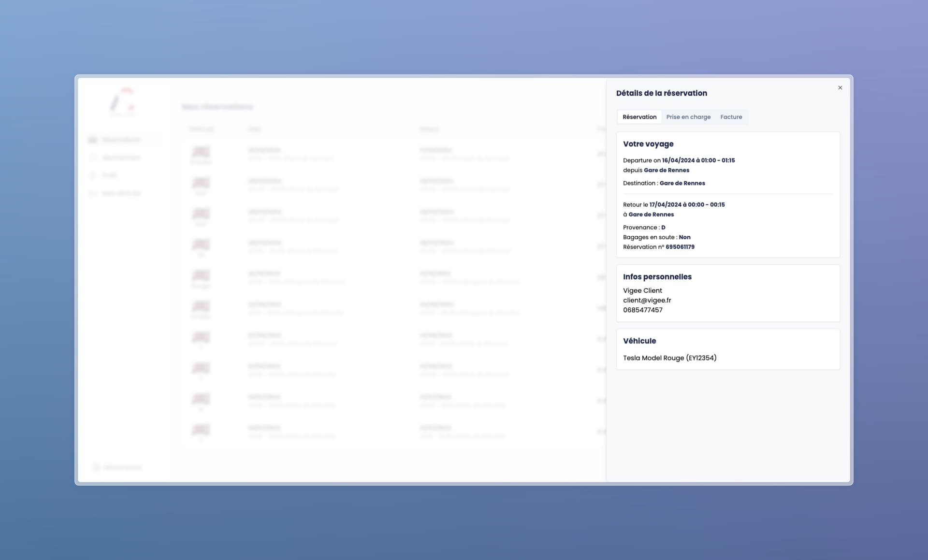Switch to the Prise en charge tab
928x560 pixels.
(x=688, y=117)
